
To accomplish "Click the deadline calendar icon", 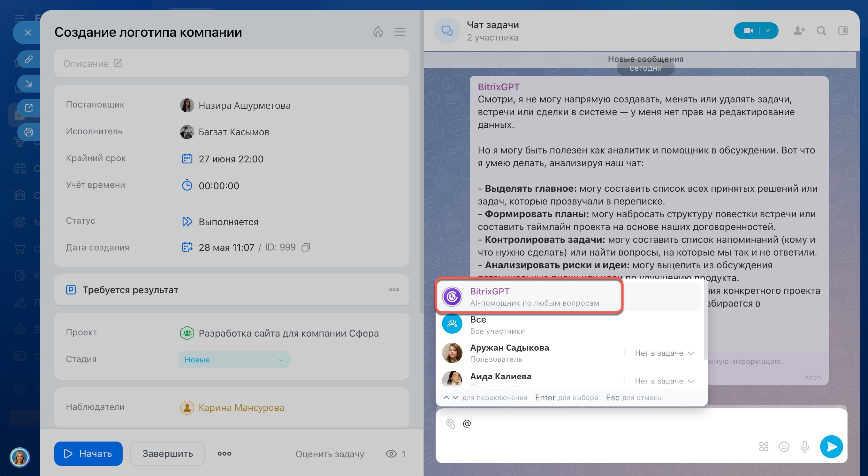I will 187,159.
